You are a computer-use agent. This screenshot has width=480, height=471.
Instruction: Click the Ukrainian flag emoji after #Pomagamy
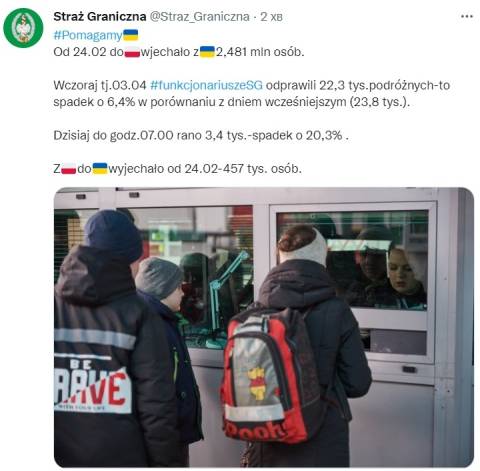tap(131, 35)
